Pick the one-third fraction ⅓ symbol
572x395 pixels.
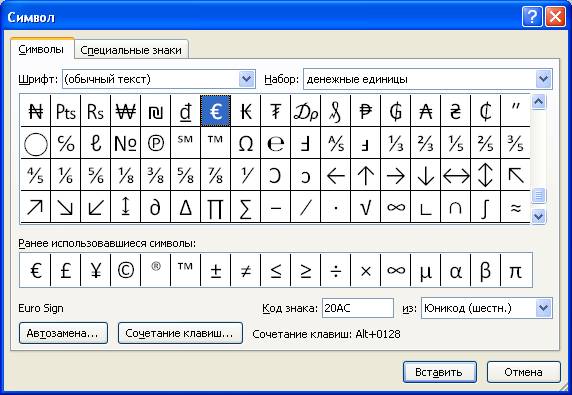[396, 143]
